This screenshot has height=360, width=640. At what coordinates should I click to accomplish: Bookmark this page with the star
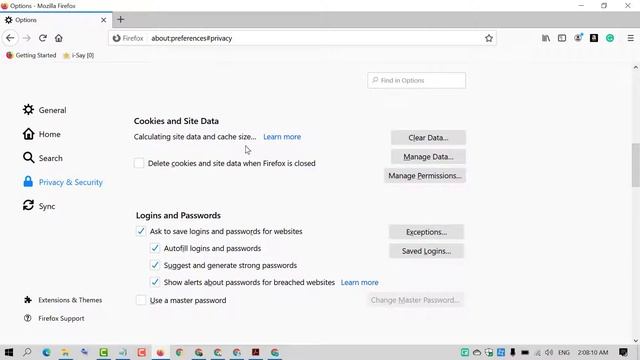point(489,38)
